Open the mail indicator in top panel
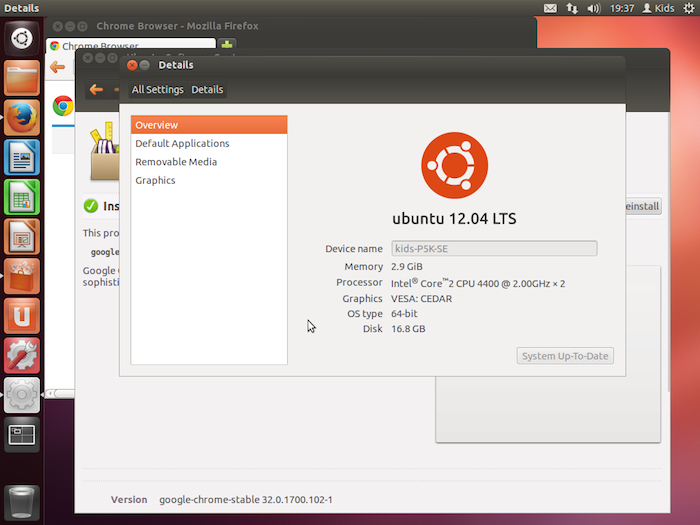 click(550, 8)
